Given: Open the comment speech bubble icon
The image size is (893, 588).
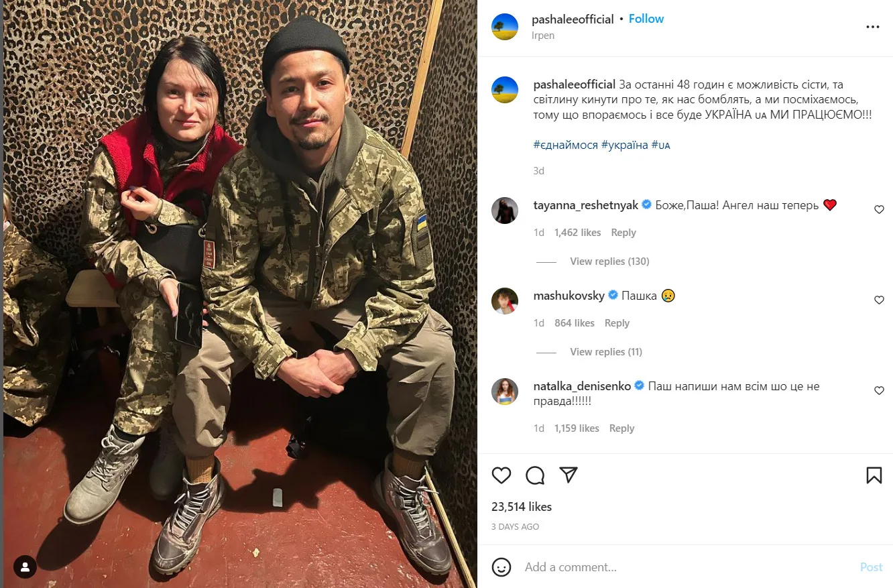Looking at the screenshot, I should (535, 475).
